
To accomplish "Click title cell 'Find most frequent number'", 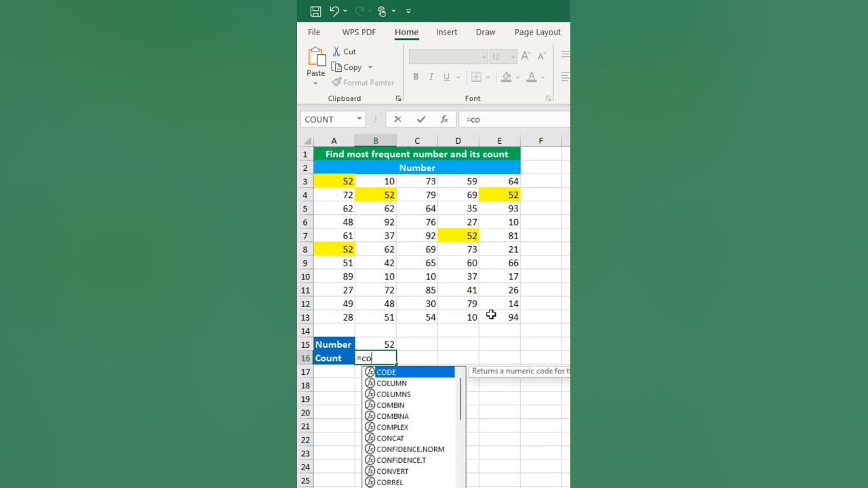I will point(417,154).
